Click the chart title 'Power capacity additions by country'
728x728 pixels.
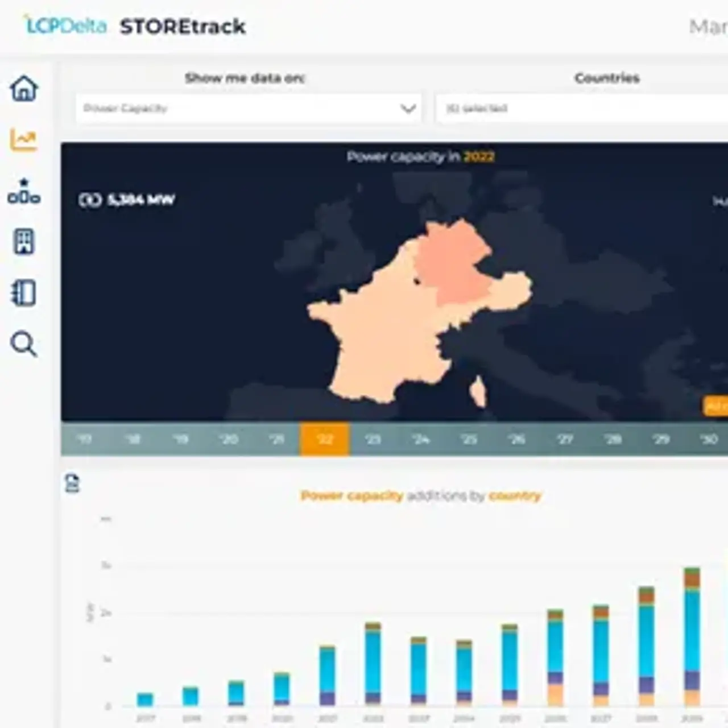(421, 496)
